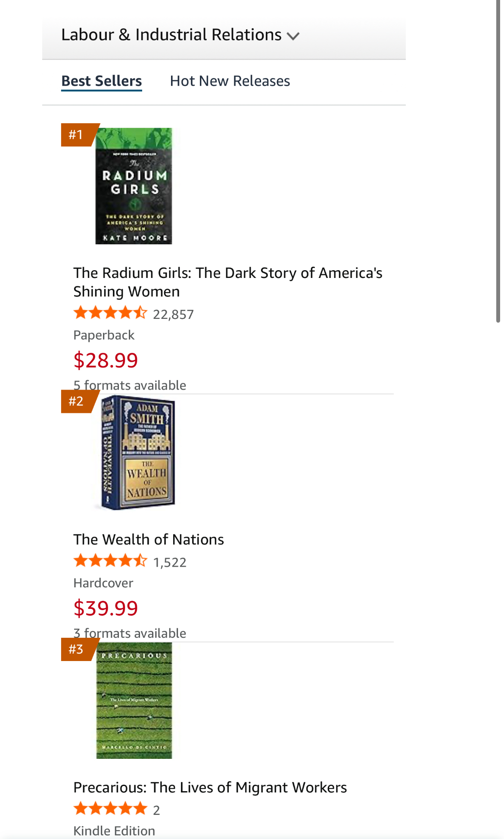Click The Wealth of Nations cover image
The image size is (504, 839).
(x=138, y=452)
